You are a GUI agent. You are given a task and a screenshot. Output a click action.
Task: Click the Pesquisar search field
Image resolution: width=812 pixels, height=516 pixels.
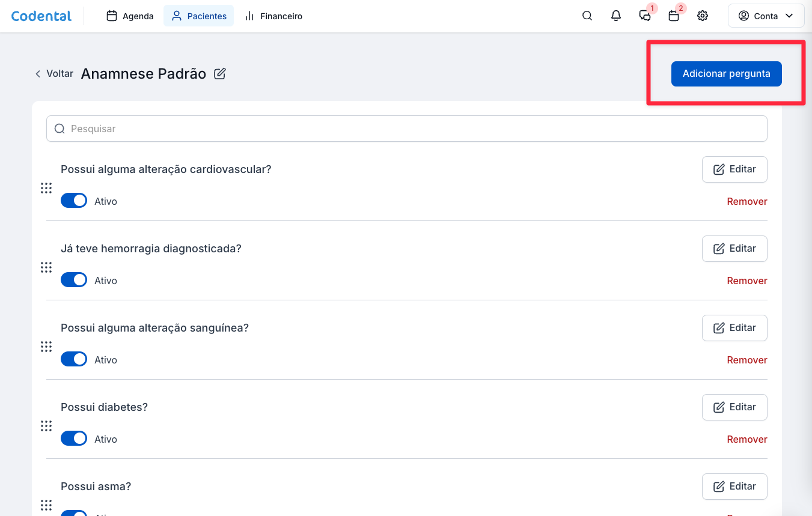click(x=406, y=129)
